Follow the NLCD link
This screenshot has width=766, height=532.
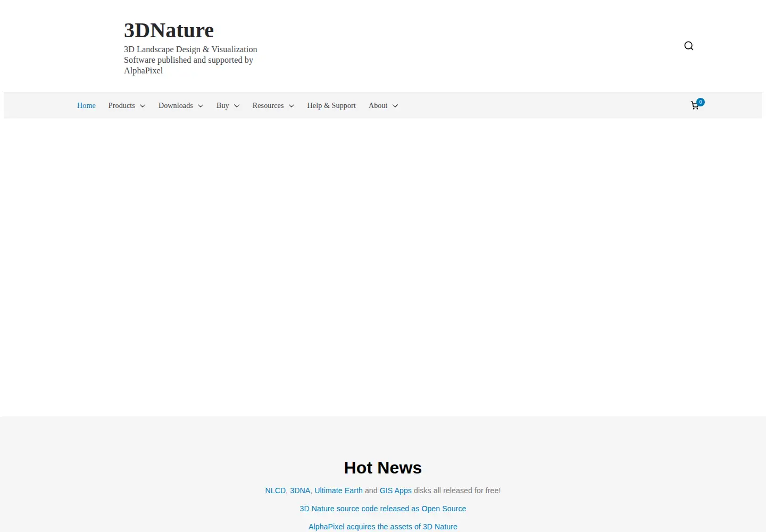[275, 491]
